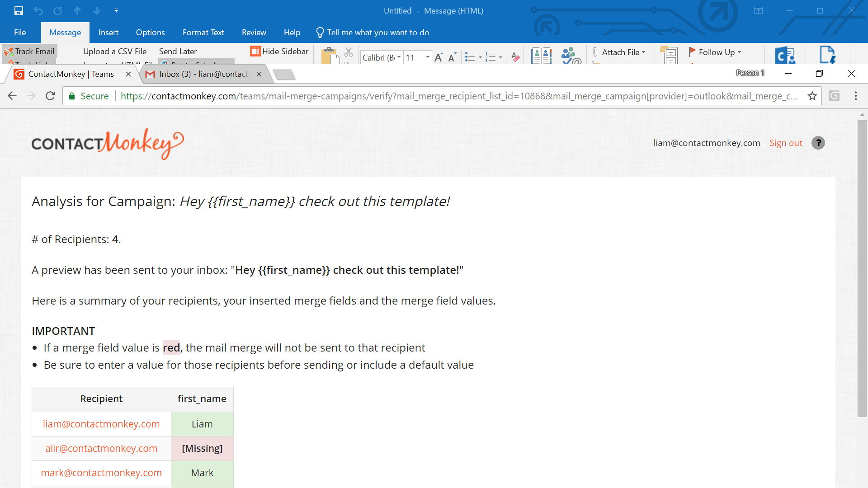Screen dimensions: 868x488
Task: Open the Chrome three-dot menu
Action: coord(855,96)
